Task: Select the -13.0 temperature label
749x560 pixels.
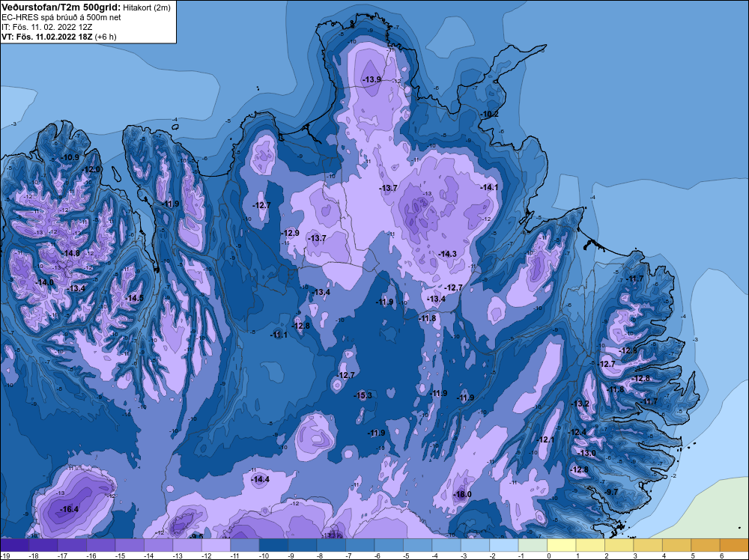Action: pos(587,453)
